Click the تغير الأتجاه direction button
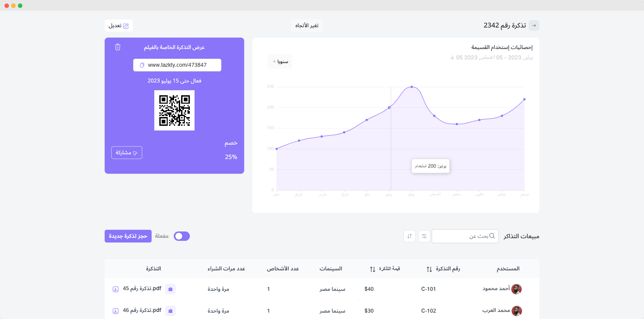This screenshot has height=319, width=644. pos(307,25)
